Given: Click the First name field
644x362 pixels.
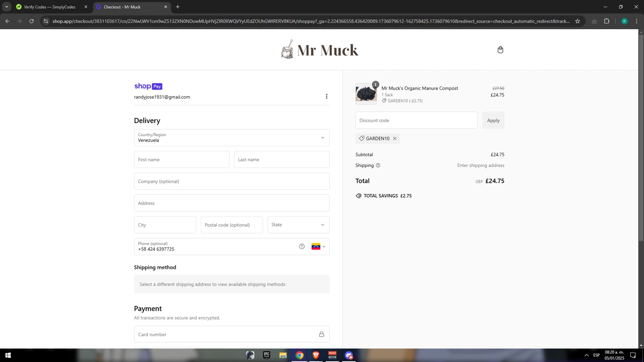Looking at the screenshot, I should 182,160.
